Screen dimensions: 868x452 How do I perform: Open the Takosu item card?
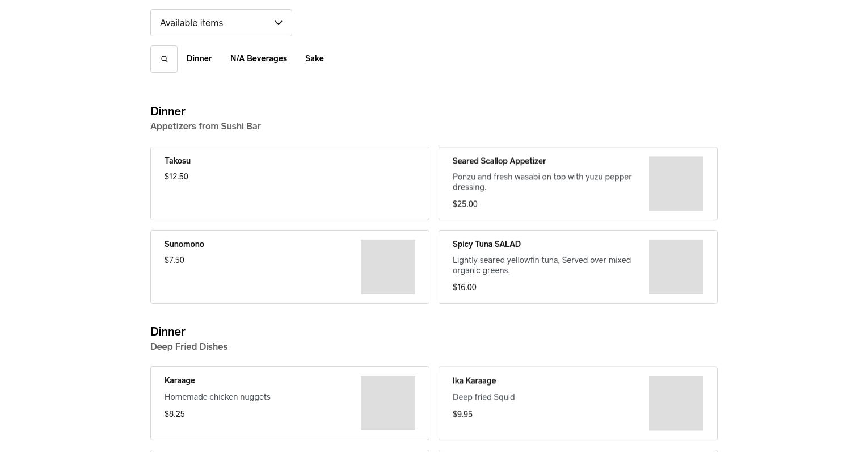[289, 183]
